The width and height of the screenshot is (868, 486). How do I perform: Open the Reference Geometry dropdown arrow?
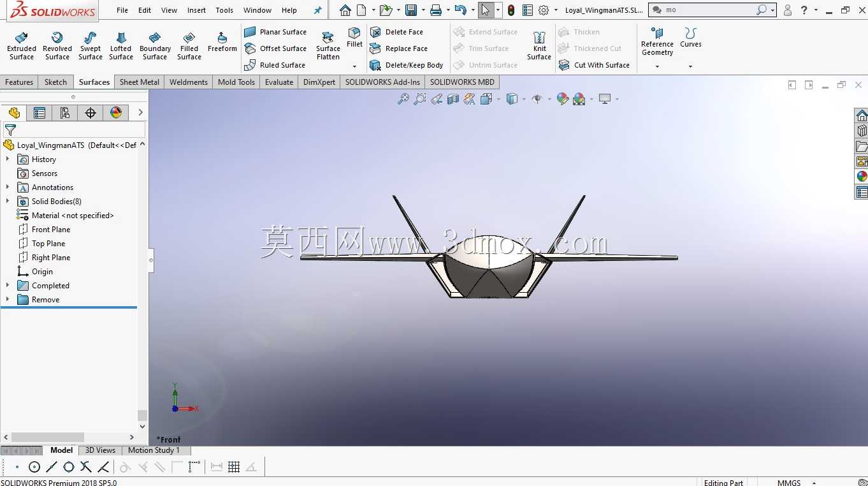point(657,66)
